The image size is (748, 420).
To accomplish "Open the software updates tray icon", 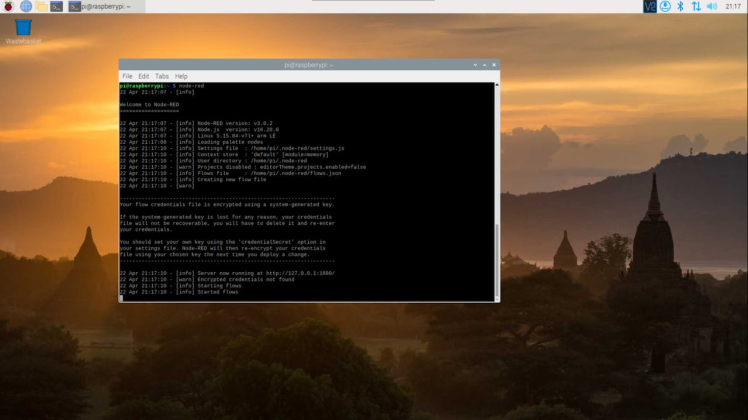I will tap(665, 6).
